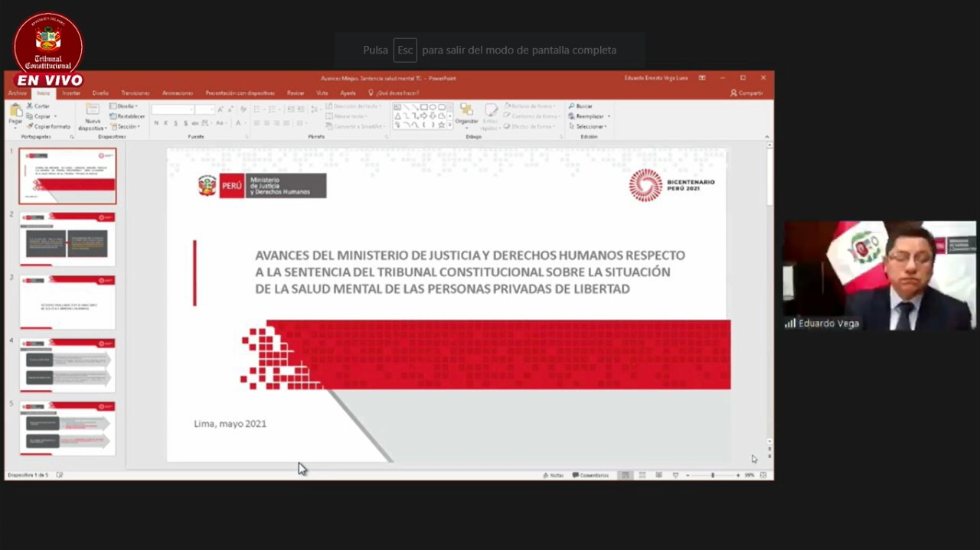Switch to the Transiciones tab
The image size is (980, 550).
pyautogui.click(x=136, y=93)
